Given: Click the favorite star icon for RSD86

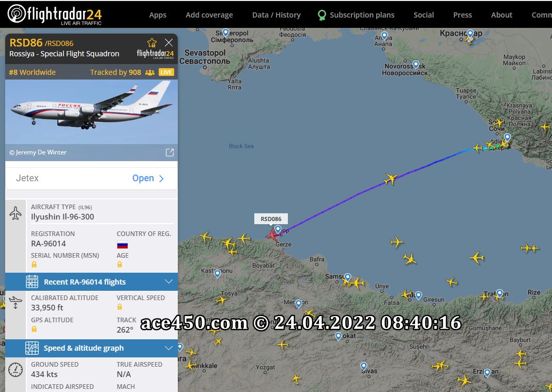Looking at the screenshot, I should (x=152, y=42).
